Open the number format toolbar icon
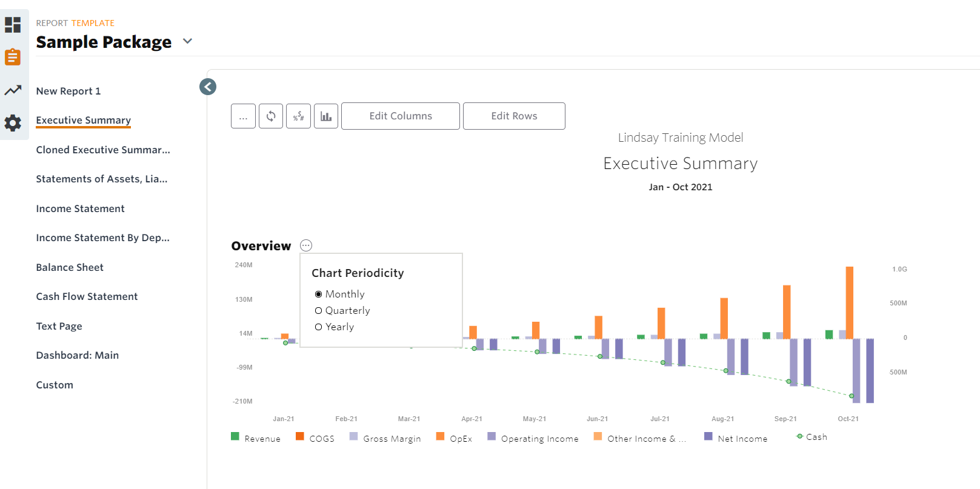The height and width of the screenshot is (489, 980). 298,116
